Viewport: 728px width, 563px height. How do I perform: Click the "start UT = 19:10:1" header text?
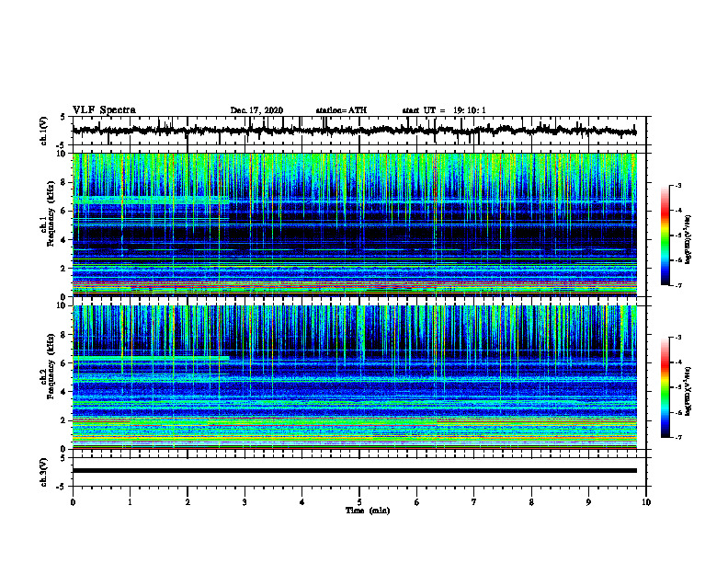point(444,110)
